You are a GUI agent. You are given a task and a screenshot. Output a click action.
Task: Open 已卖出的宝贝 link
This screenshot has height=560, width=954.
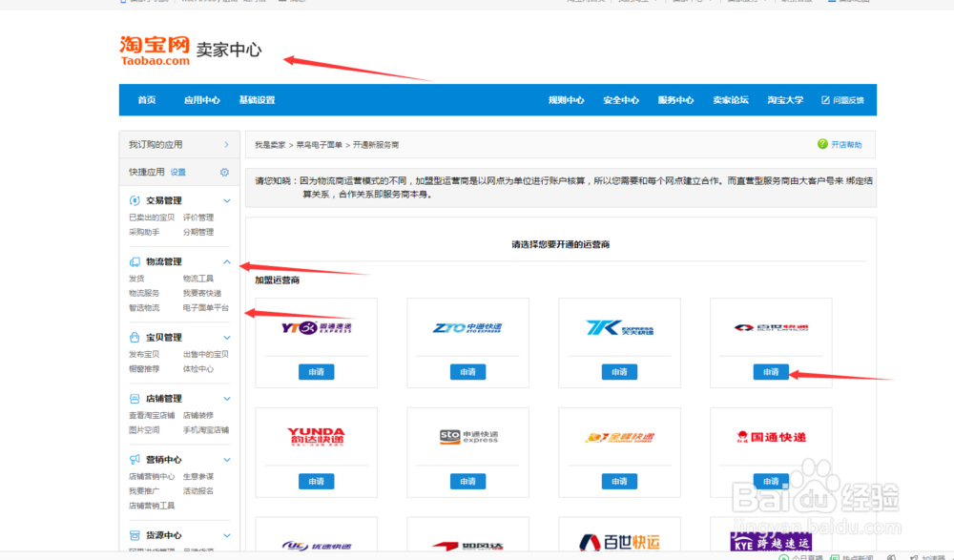[x=152, y=218]
